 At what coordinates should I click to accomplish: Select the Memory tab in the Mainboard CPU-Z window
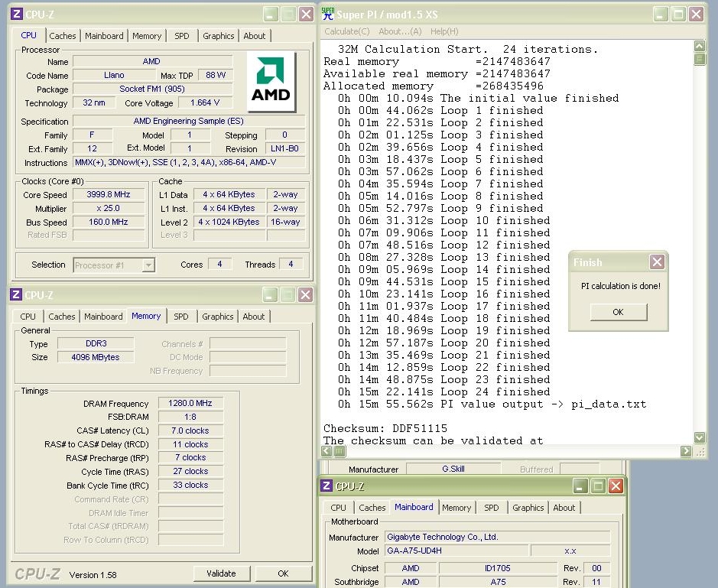point(456,508)
